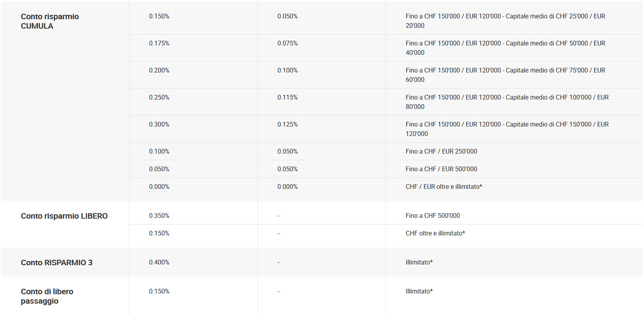Click 'CHF oltre e illimitato*' text
The image size is (644, 315).
(x=435, y=233)
